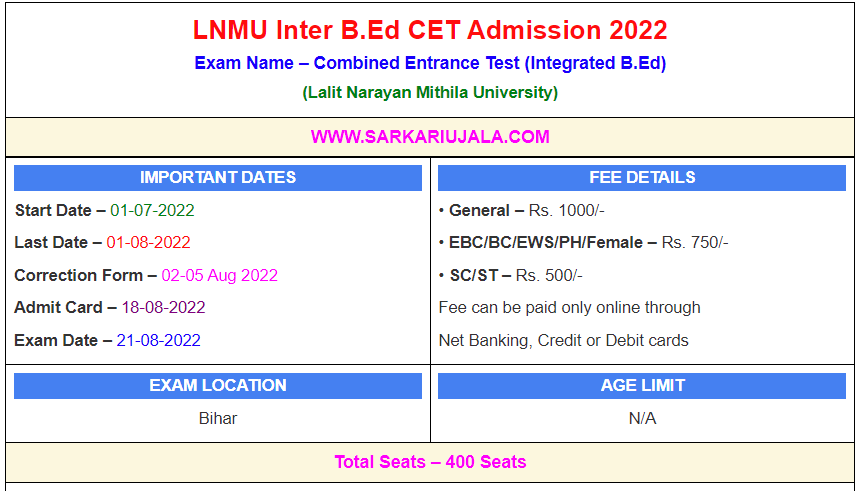Select the SC/ST Rs. 500/- fee line
The width and height of the screenshot is (857, 491).
(x=511, y=275)
